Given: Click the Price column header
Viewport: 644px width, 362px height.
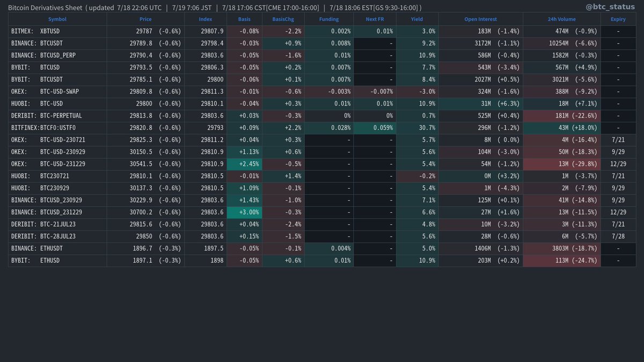Looking at the screenshot, I should (145, 19).
